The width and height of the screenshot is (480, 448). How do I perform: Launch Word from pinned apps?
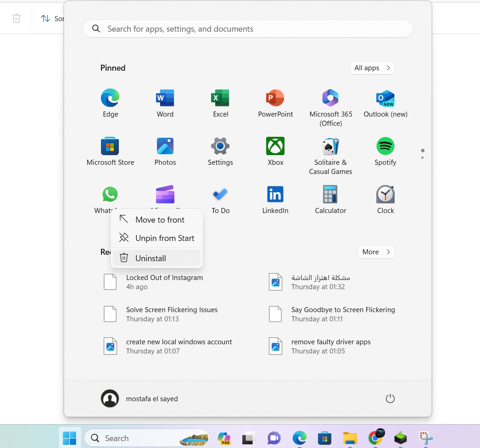tap(165, 103)
